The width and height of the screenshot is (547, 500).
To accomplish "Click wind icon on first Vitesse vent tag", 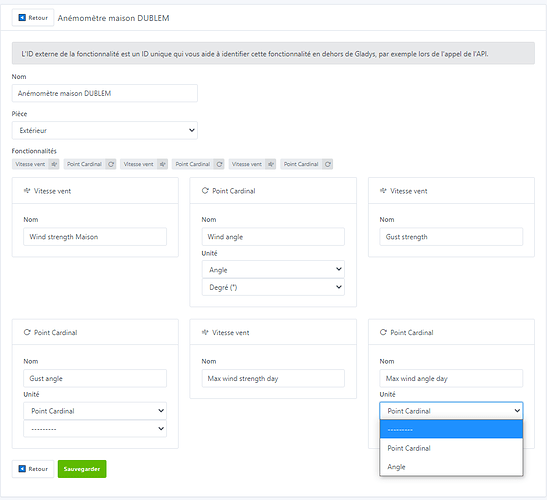I will point(54,164).
